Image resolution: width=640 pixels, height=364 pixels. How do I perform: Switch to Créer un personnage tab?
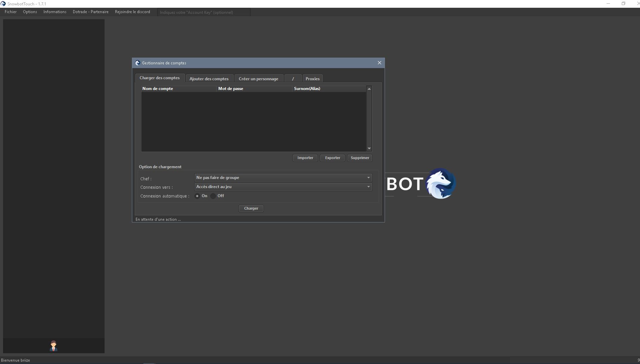click(x=258, y=79)
